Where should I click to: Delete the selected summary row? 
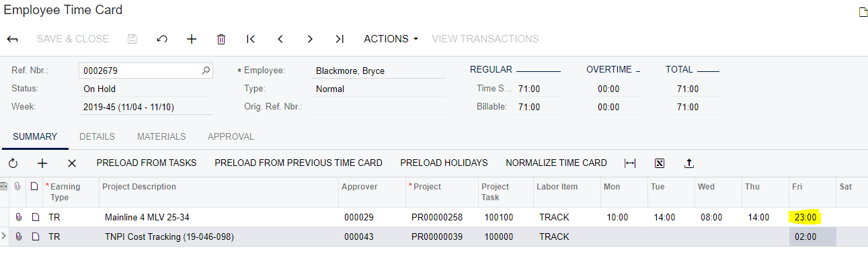tap(72, 163)
